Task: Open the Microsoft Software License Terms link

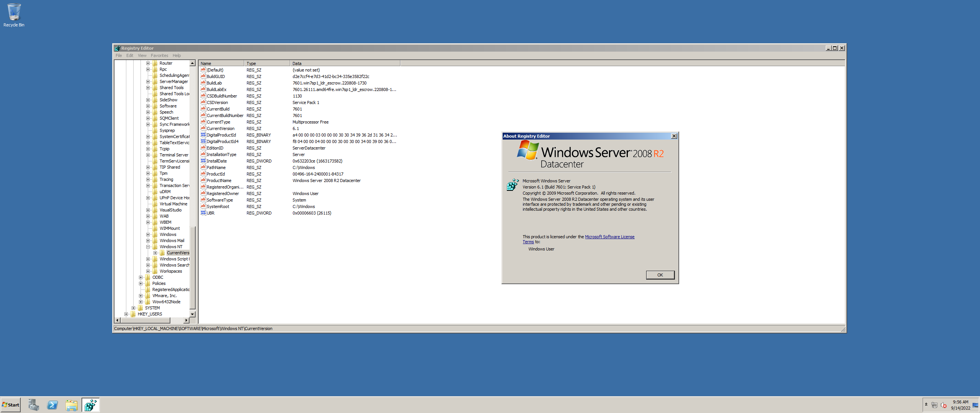Action: (x=609, y=237)
